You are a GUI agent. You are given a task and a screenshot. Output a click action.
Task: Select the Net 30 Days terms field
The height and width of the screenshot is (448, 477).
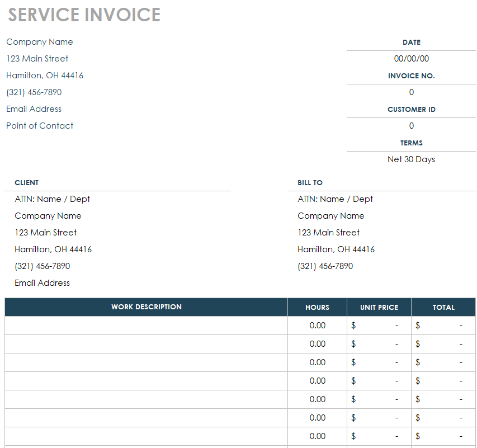pyautogui.click(x=411, y=159)
